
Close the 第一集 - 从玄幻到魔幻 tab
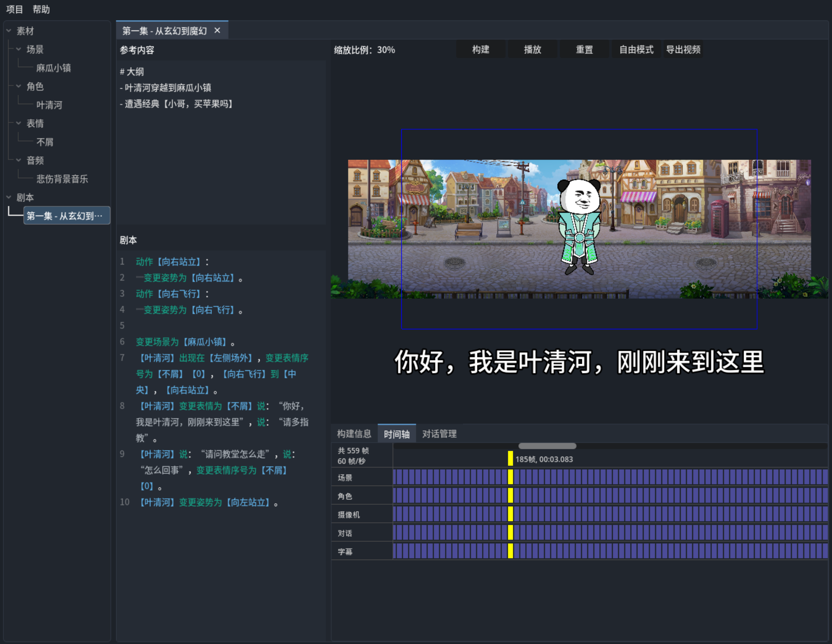pos(217,30)
